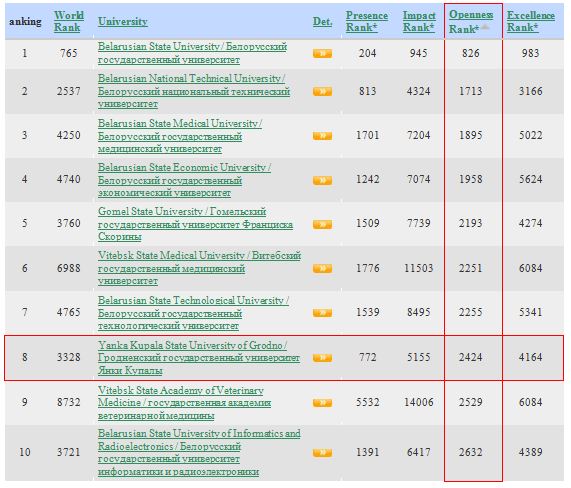Image resolution: width=571 pixels, height=488 pixels.
Task: Select impact rank value 11503
Action: [x=419, y=268]
